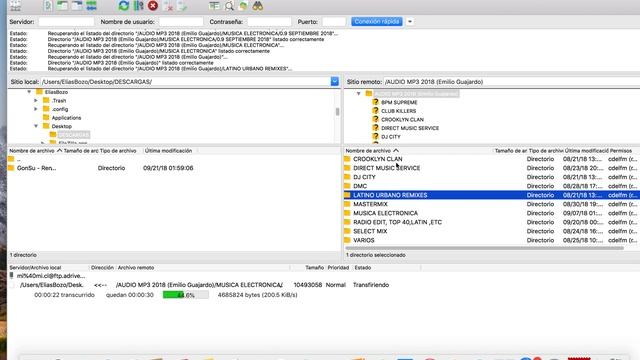This screenshot has width=640, height=360.
Task: Select the mi%40mi.cl@ftp.adrive server queue entry
Action: [x=51, y=276]
